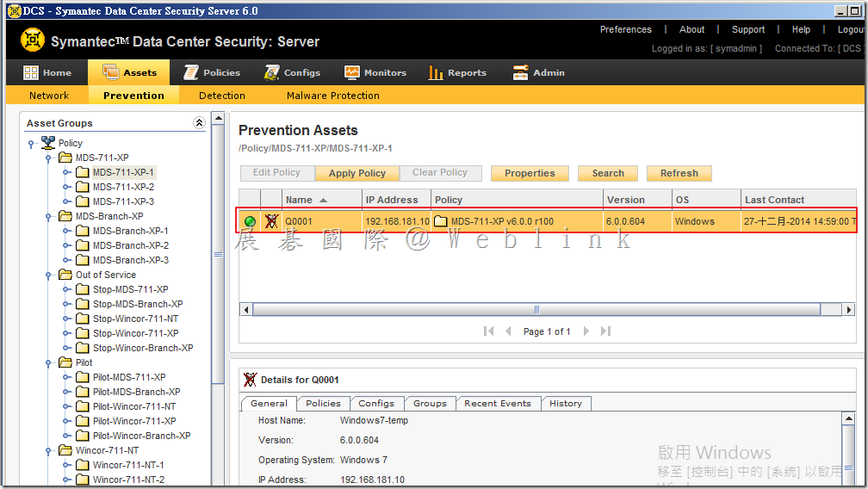Click the Symantec logo in the header

pos(33,40)
